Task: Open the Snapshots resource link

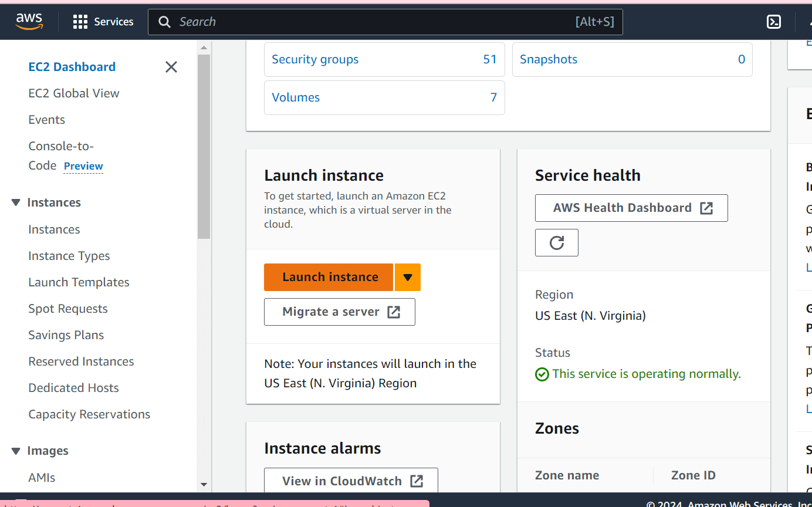Action: click(x=548, y=59)
